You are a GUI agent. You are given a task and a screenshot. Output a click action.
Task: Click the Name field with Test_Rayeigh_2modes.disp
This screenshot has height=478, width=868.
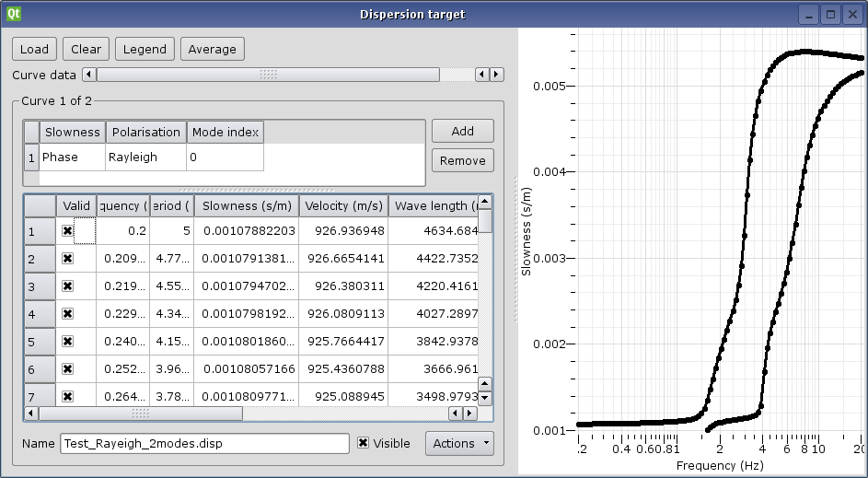click(x=204, y=443)
